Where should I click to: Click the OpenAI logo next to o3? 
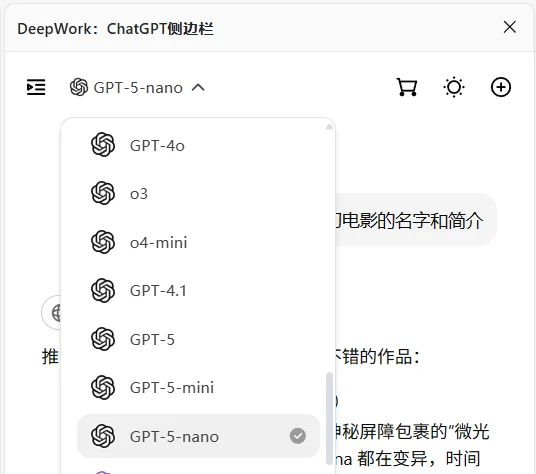[x=103, y=193]
